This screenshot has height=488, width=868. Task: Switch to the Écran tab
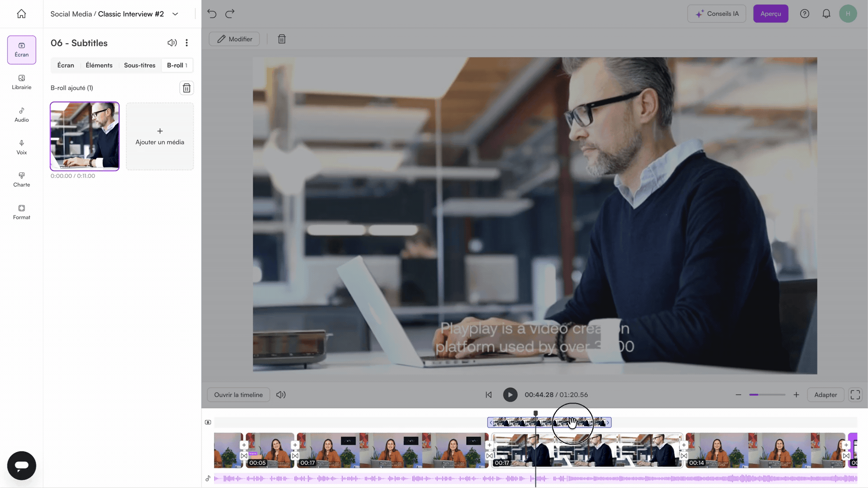[x=66, y=65]
